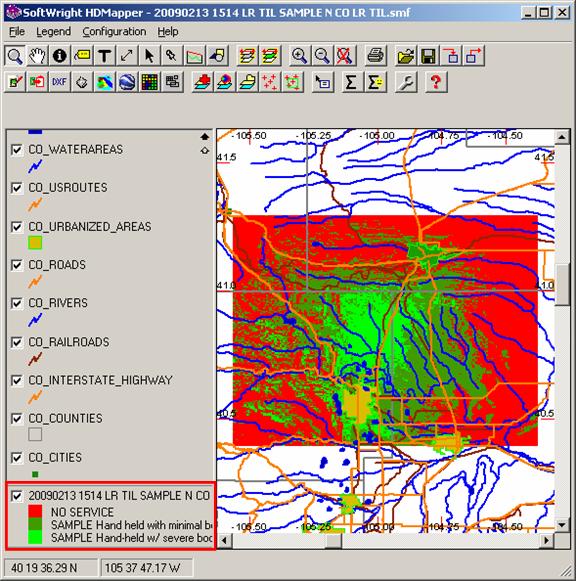Toggle the CO_URBANIZED_AREAS layer checkbox
The width and height of the screenshot is (576, 581).
point(17,227)
